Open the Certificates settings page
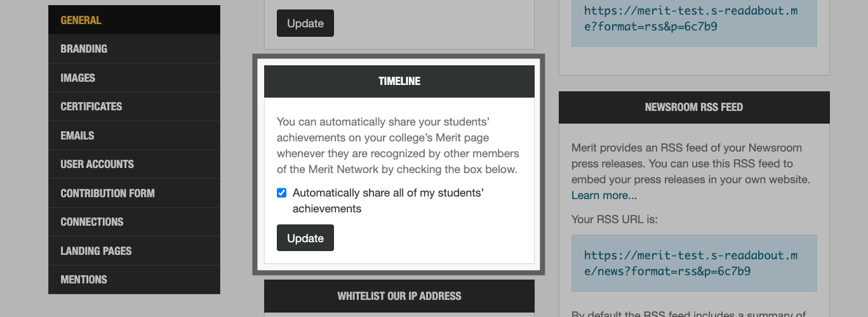This screenshot has height=317, width=868. click(x=91, y=107)
